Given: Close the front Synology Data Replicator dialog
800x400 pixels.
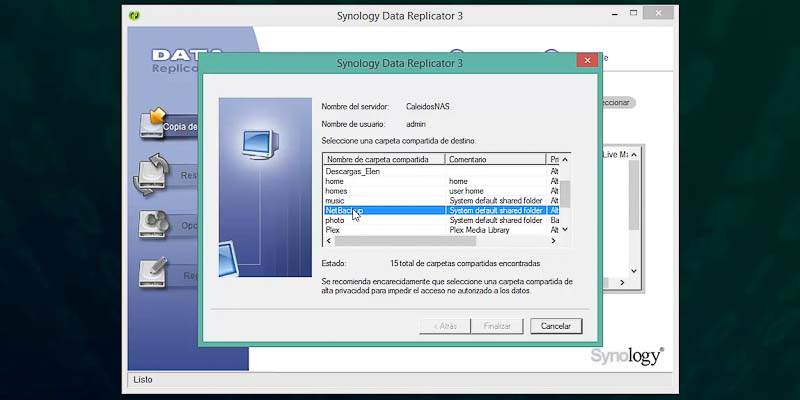Looking at the screenshot, I should [x=587, y=60].
